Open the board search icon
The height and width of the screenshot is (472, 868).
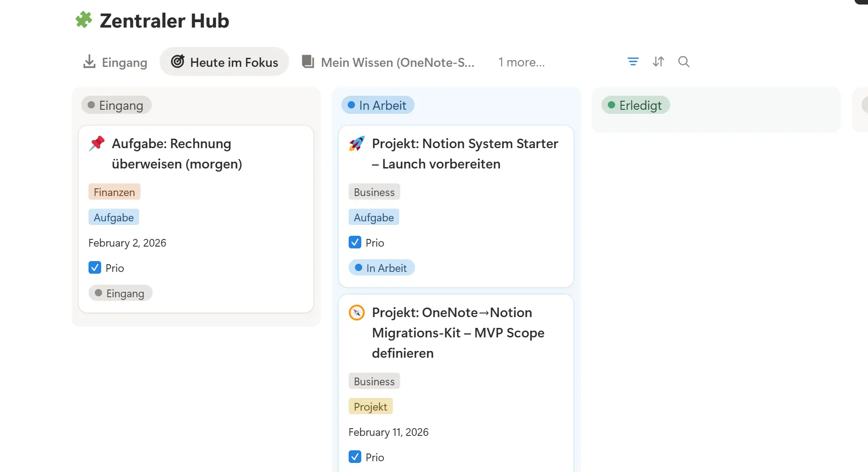coord(683,62)
